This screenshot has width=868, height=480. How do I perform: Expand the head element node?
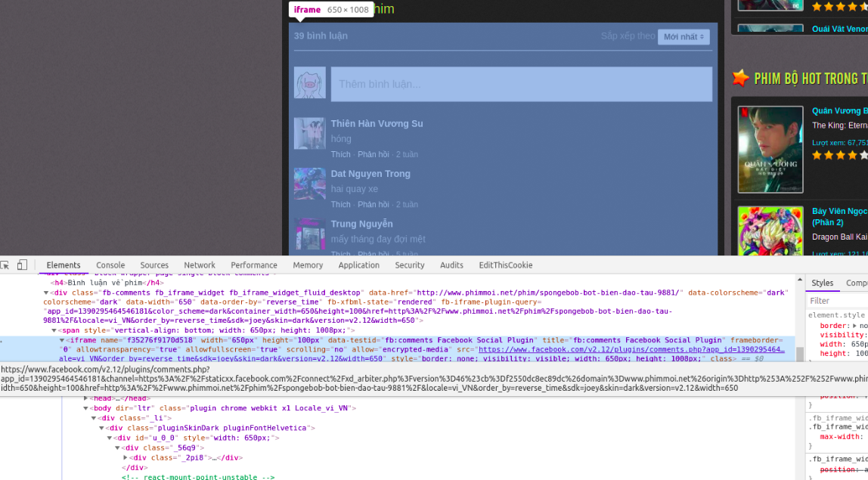85,398
